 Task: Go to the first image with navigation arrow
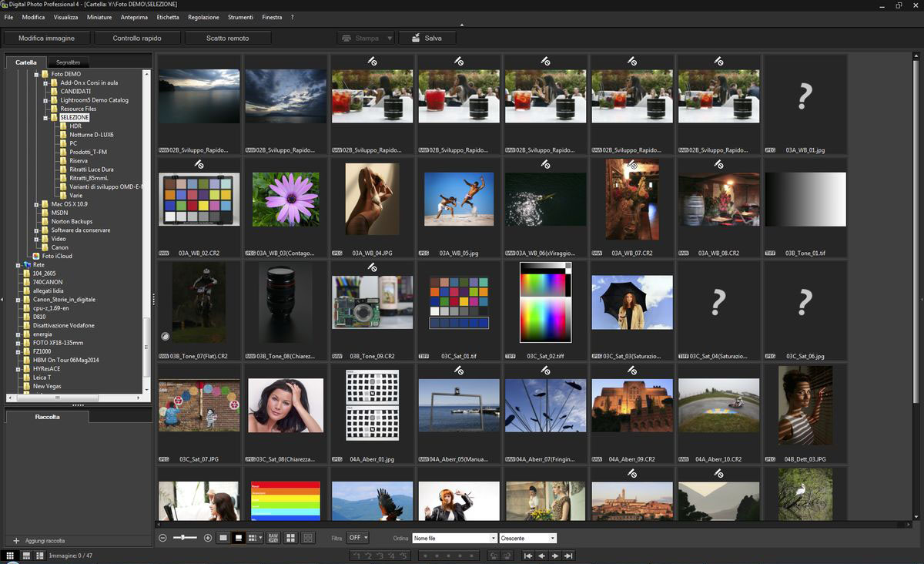[x=527, y=556]
